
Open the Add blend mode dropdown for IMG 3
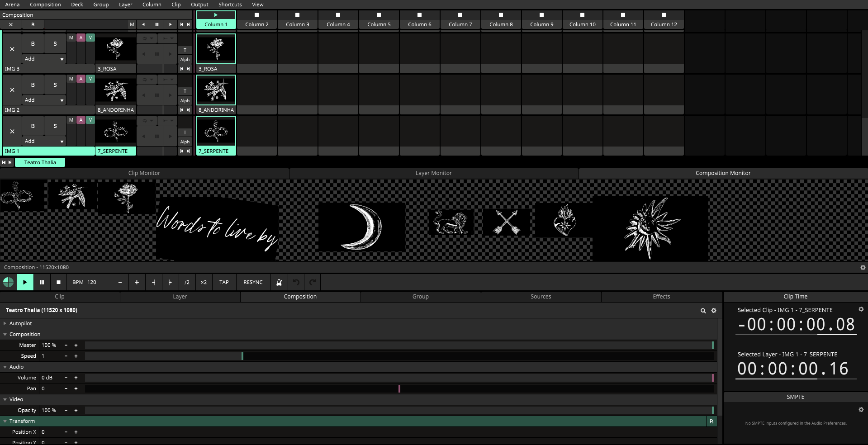click(x=44, y=59)
